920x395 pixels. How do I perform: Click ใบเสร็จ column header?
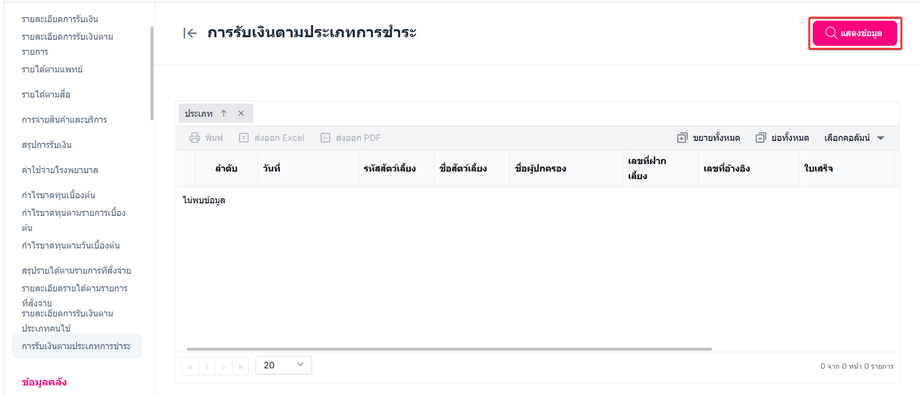tap(846, 169)
